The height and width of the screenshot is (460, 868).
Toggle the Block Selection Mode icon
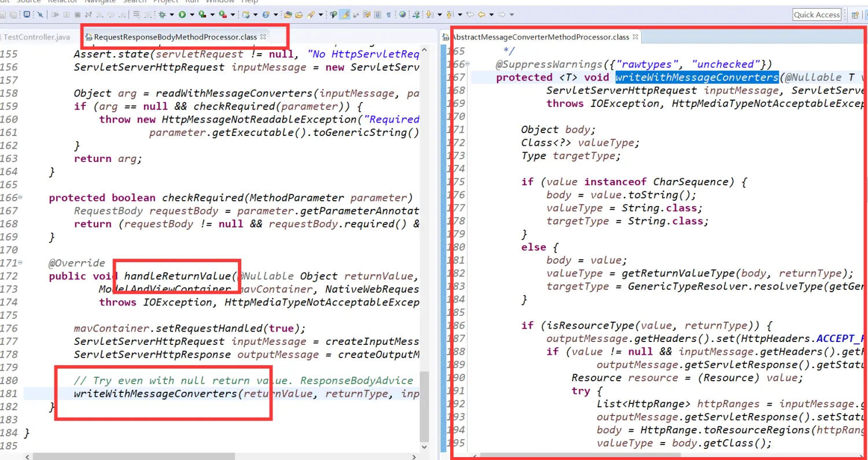coord(377,14)
